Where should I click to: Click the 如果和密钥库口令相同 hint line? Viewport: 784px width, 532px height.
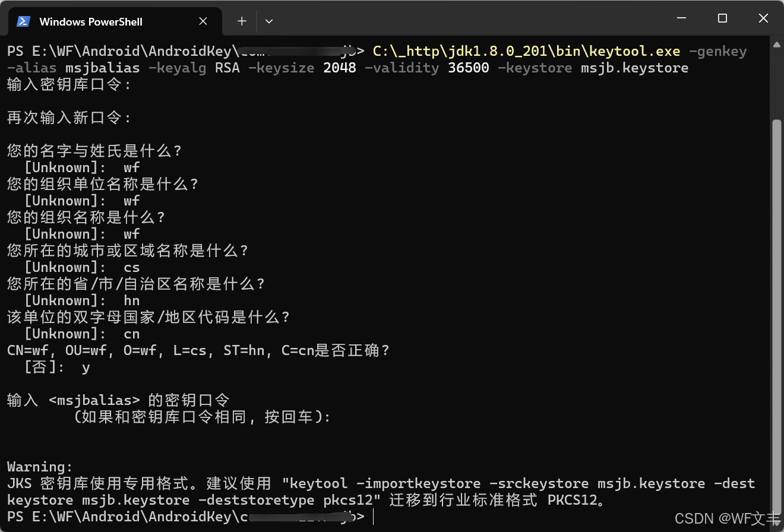202,417
